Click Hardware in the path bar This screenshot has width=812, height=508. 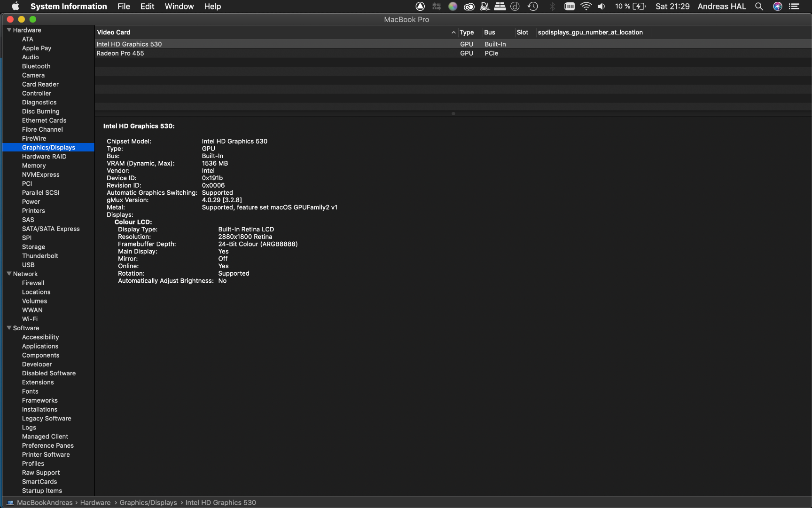[x=95, y=503]
